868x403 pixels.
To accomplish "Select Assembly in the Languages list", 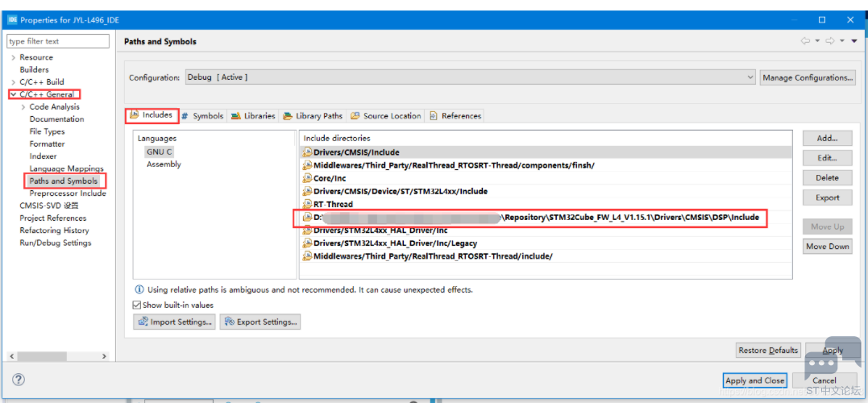I will coord(164,164).
